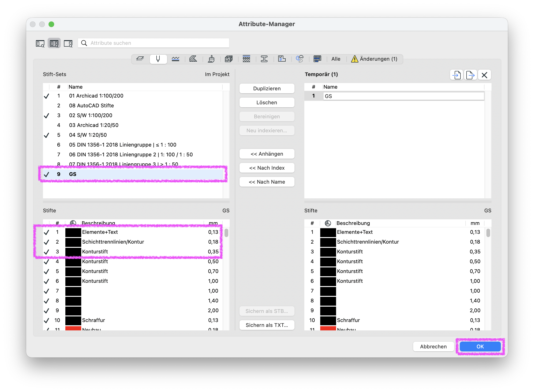Click black swatch of left pen 10 Schraffur

coord(73,320)
